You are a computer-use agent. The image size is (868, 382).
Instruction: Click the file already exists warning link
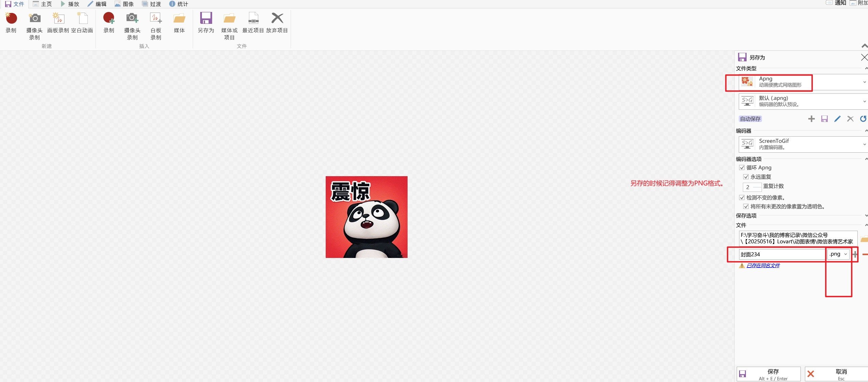tap(763, 265)
